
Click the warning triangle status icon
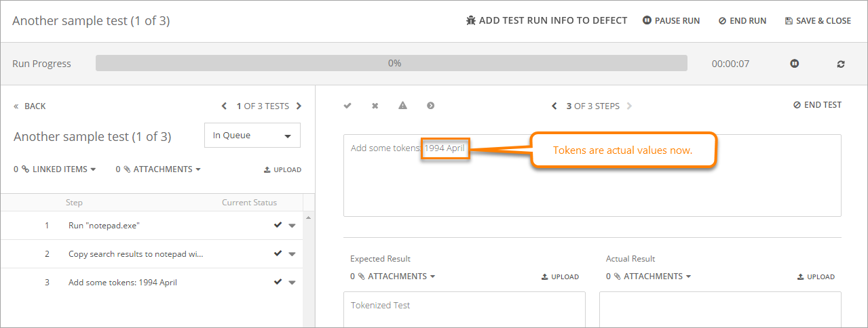click(x=402, y=106)
